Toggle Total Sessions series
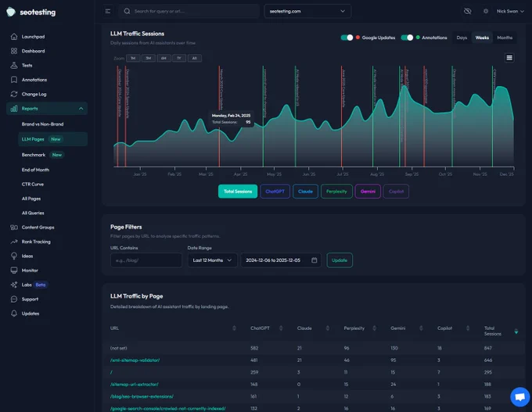532x412 pixels. point(238,192)
